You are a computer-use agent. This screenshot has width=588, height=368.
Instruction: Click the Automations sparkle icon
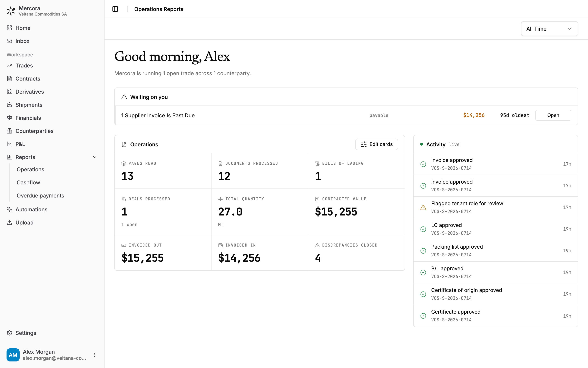(9, 209)
